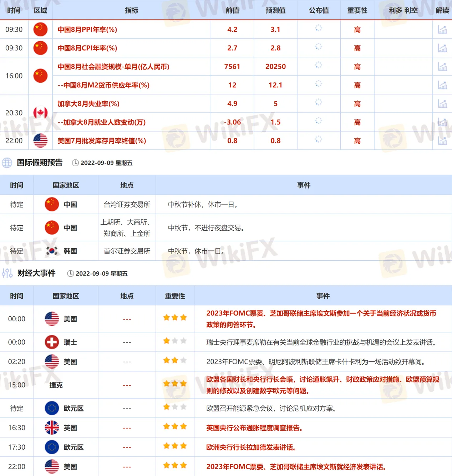The image size is (452, 476).
Task: Click the UK flag in 16:30 event row
Action: 52,428
